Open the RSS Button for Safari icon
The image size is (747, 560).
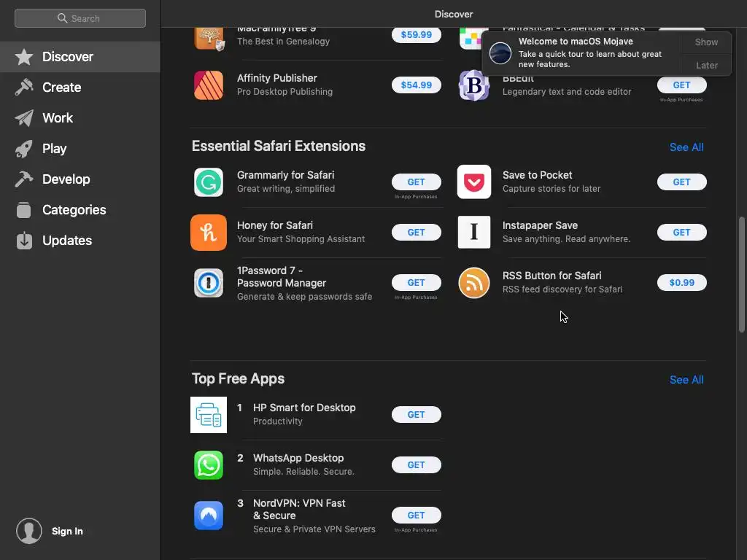coord(473,283)
